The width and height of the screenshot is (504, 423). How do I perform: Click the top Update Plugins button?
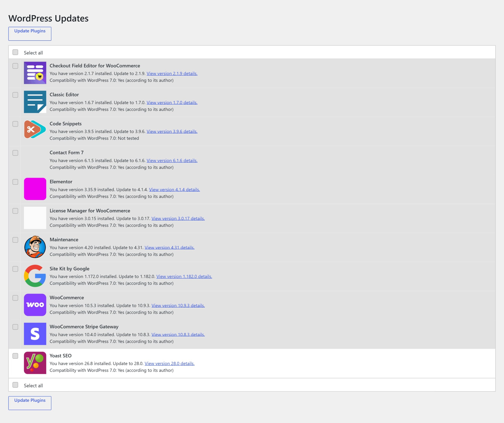click(x=30, y=34)
